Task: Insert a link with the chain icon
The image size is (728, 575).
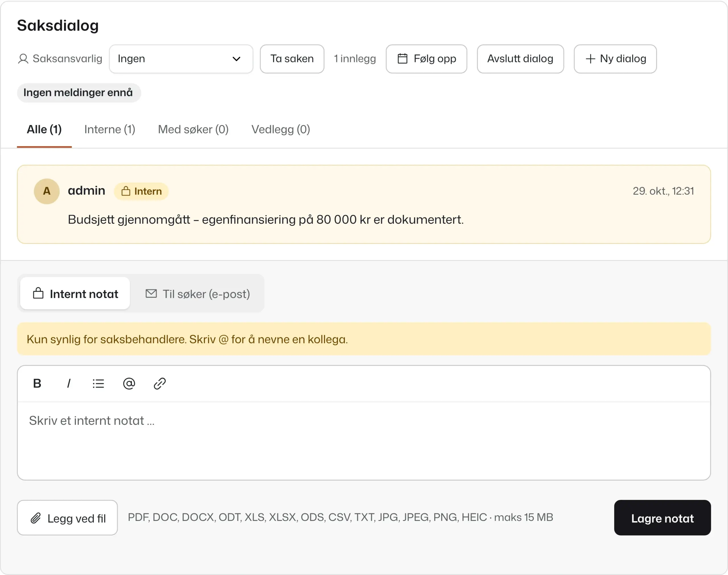Action: click(x=160, y=384)
